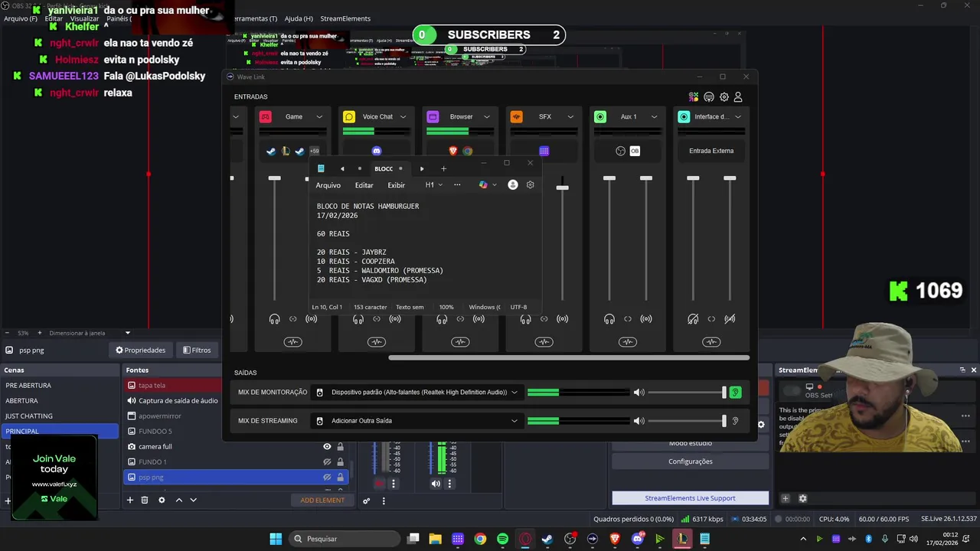Move source up with arrow icon

(179, 500)
